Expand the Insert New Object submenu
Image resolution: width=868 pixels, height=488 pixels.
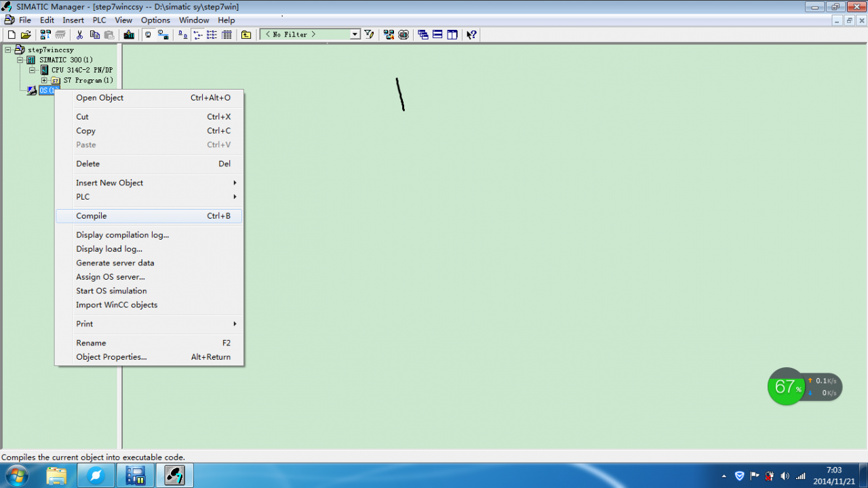[x=149, y=183]
